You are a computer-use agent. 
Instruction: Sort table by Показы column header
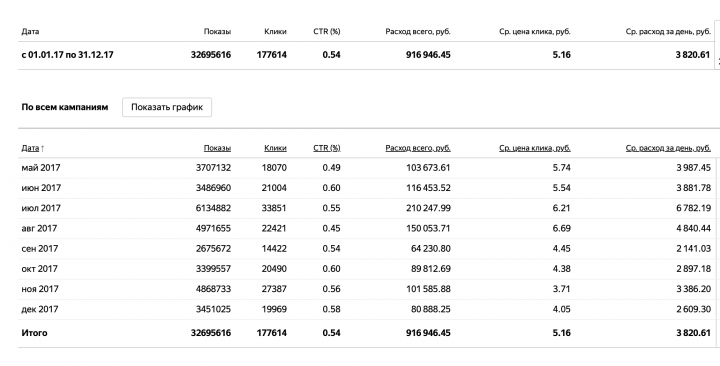(x=217, y=148)
